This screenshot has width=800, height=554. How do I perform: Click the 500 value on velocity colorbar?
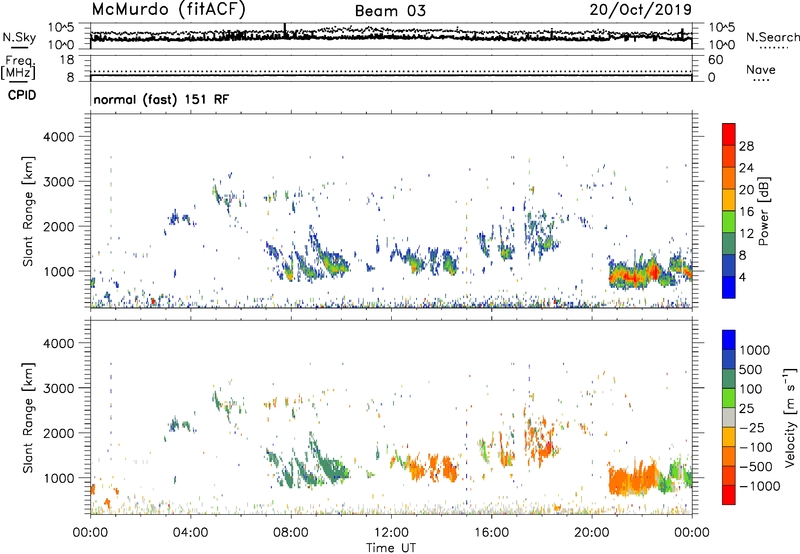751,369
